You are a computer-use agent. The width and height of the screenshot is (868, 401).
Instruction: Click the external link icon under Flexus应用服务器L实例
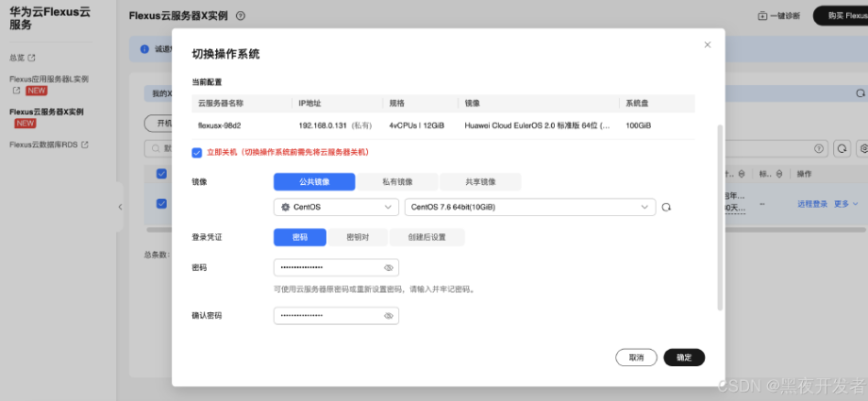point(17,91)
